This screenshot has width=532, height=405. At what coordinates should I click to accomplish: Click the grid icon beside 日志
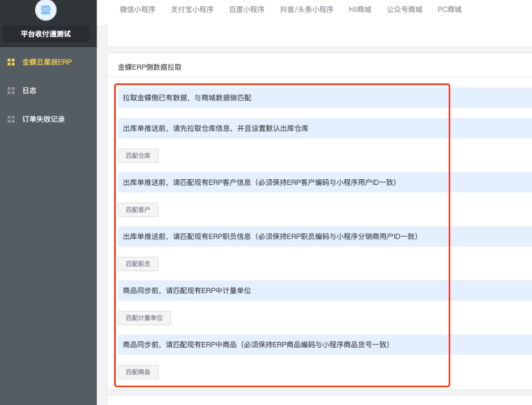[x=11, y=91]
